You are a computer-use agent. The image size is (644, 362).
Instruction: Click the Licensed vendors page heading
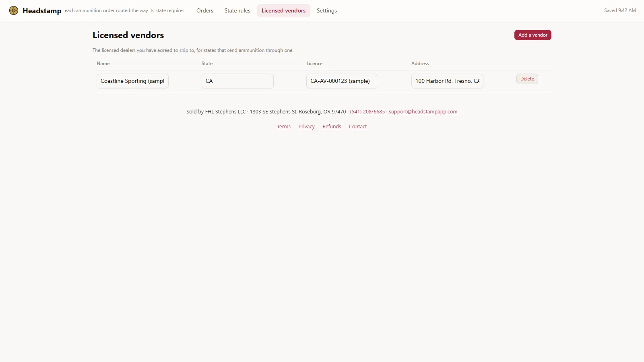pyautogui.click(x=128, y=35)
